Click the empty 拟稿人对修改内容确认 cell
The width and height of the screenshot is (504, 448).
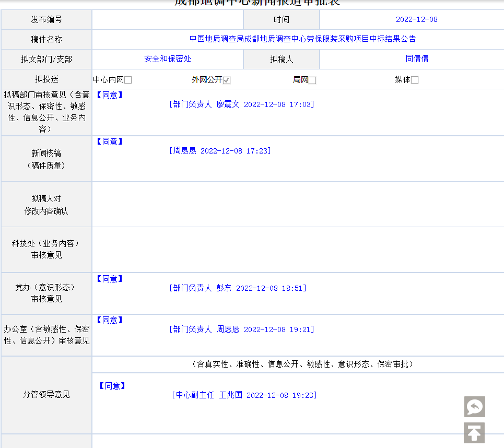pos(298,204)
